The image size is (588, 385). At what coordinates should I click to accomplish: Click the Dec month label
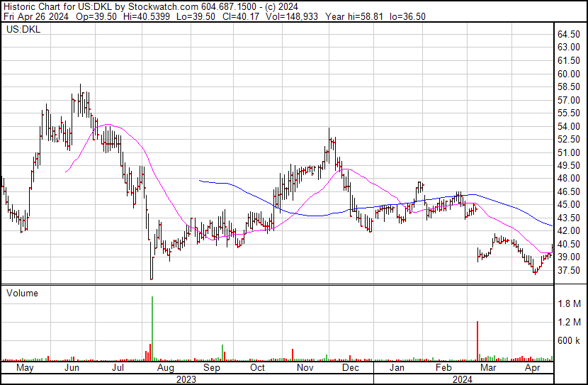(x=351, y=368)
